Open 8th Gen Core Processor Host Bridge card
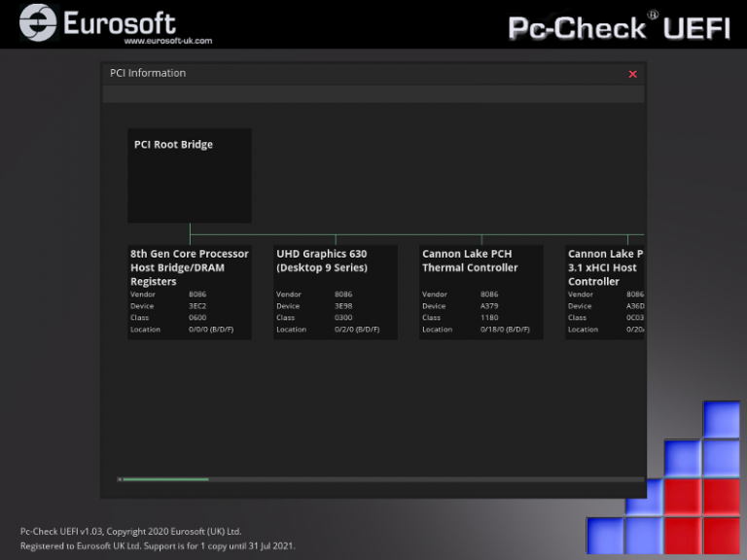 190,292
